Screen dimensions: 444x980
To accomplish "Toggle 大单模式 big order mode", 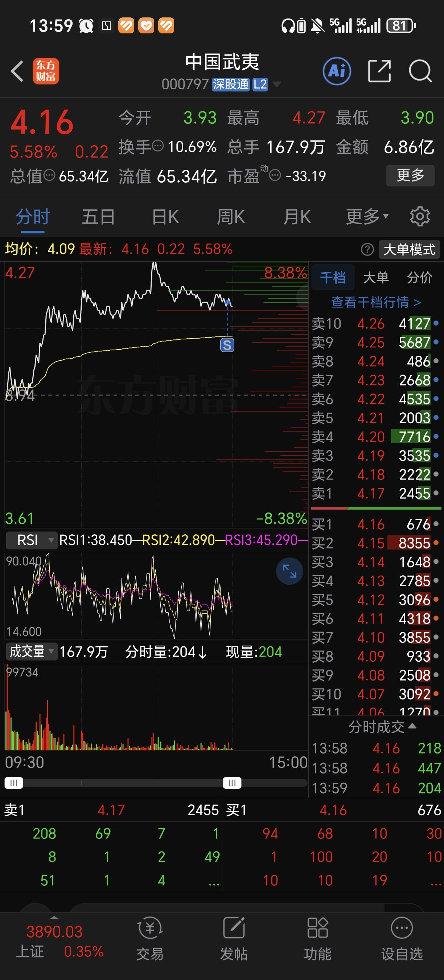I will pos(409,250).
